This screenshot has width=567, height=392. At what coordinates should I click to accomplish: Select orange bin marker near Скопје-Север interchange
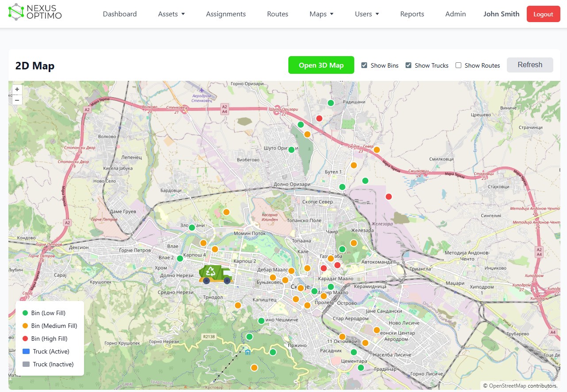tap(377, 150)
